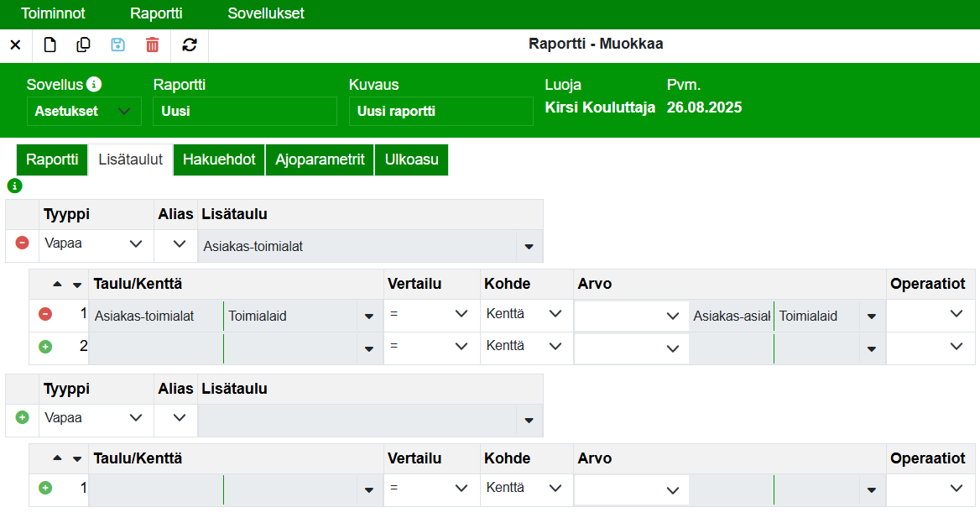
Task: Expand the Asiakas-toimialat Lisätaulu dropdown
Action: point(529,247)
